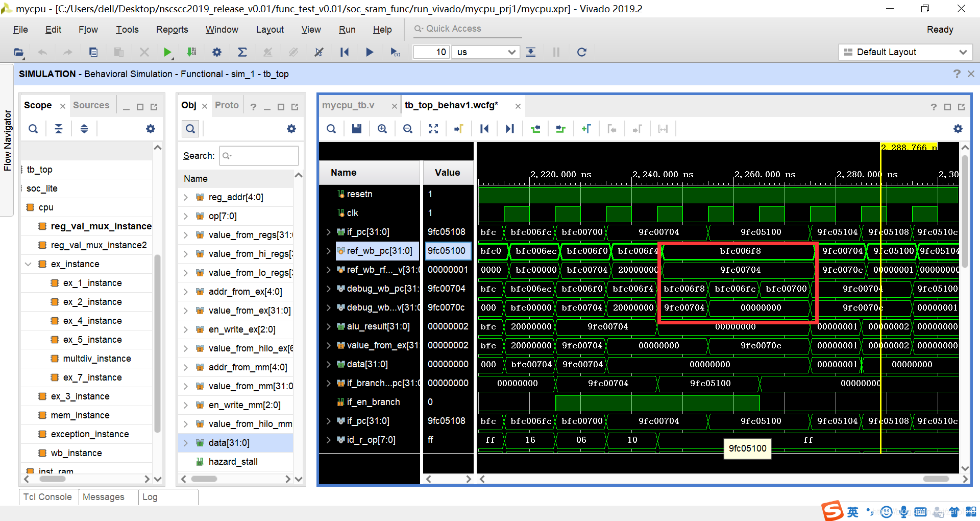Select wb_instance in the scope tree
Screen dimensions: 980x521
[x=76, y=453]
